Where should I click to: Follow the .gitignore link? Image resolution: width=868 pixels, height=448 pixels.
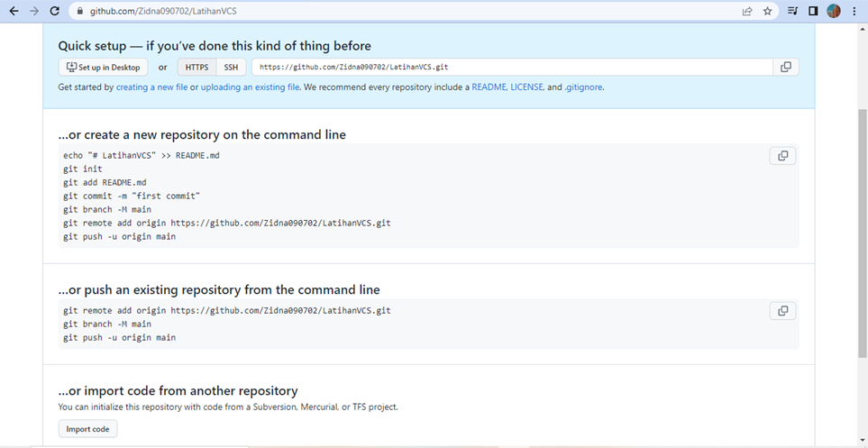(583, 87)
